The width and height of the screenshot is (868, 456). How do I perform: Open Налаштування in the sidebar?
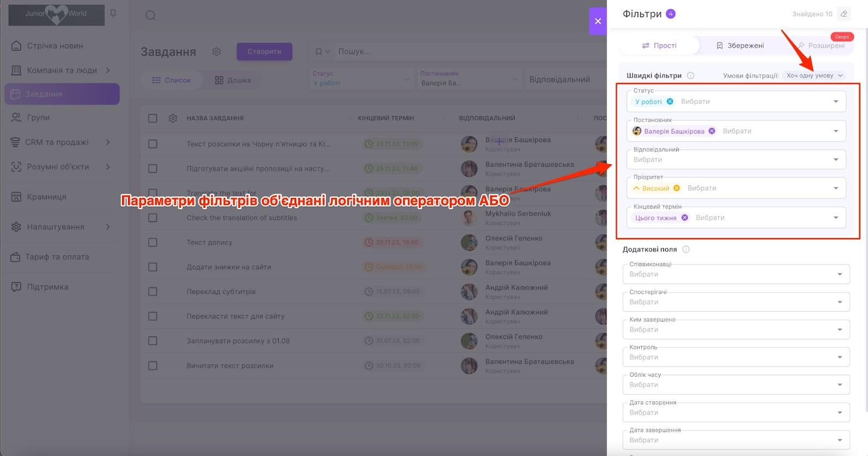click(61, 227)
